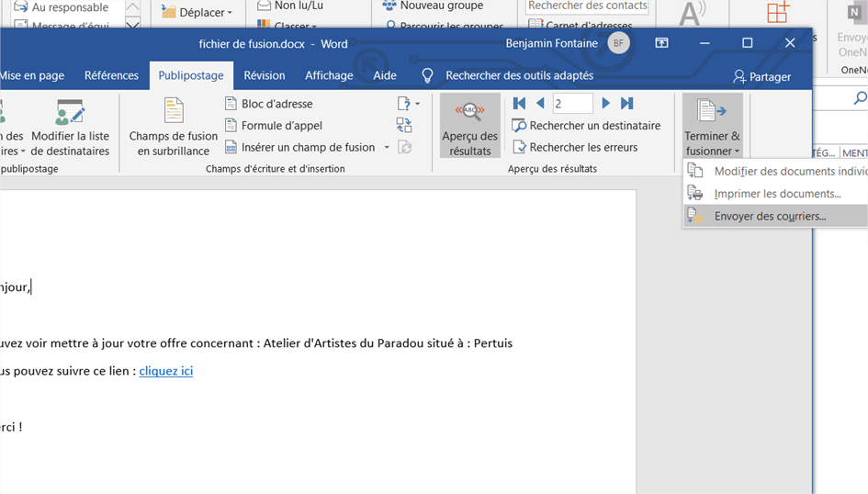Click the Outlook add-ins grid icon
868x494 pixels.
point(778,12)
